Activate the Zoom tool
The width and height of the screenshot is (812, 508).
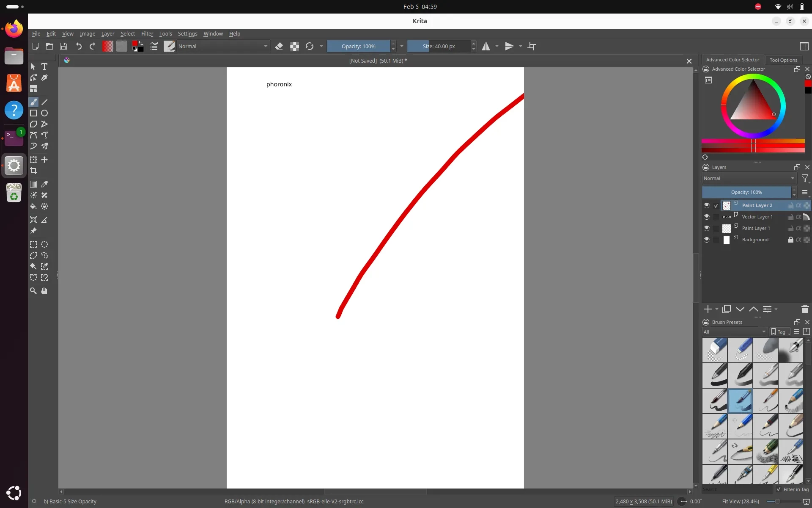(x=33, y=291)
